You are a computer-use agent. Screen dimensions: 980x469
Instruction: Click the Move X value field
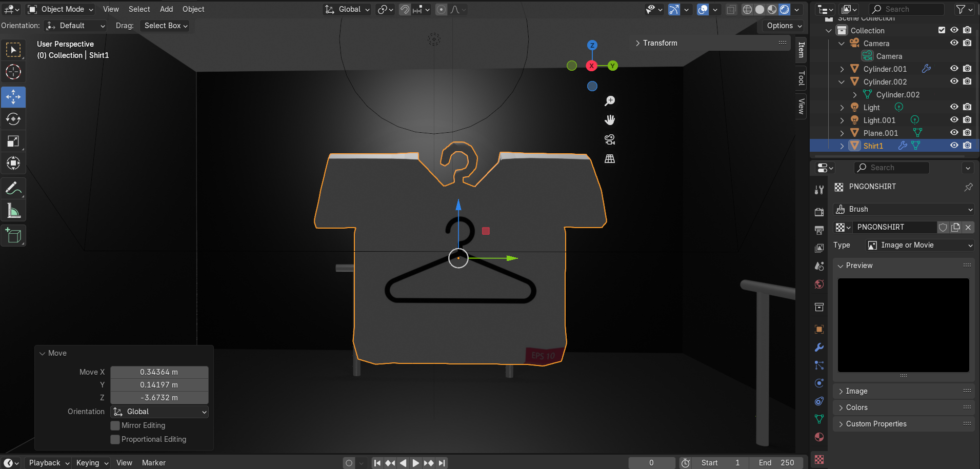159,372
